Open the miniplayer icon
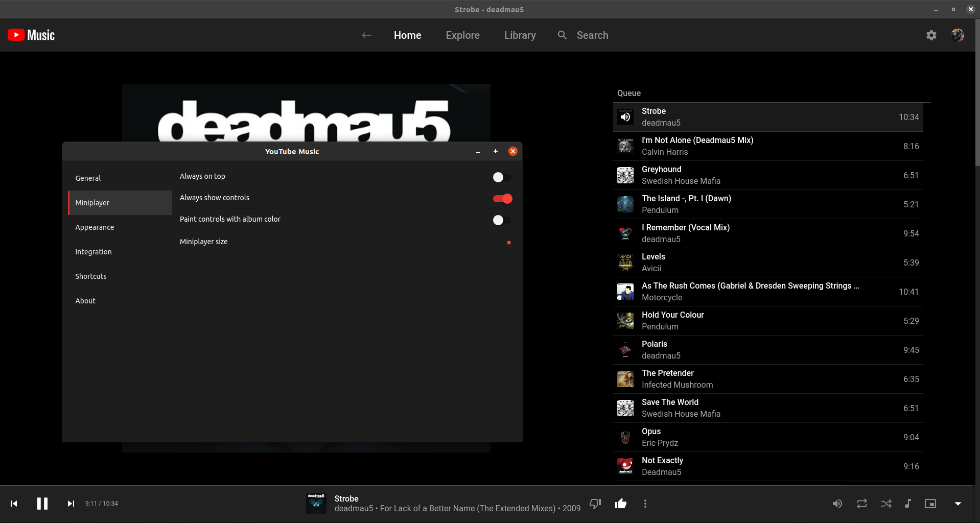980x523 pixels. (x=930, y=504)
